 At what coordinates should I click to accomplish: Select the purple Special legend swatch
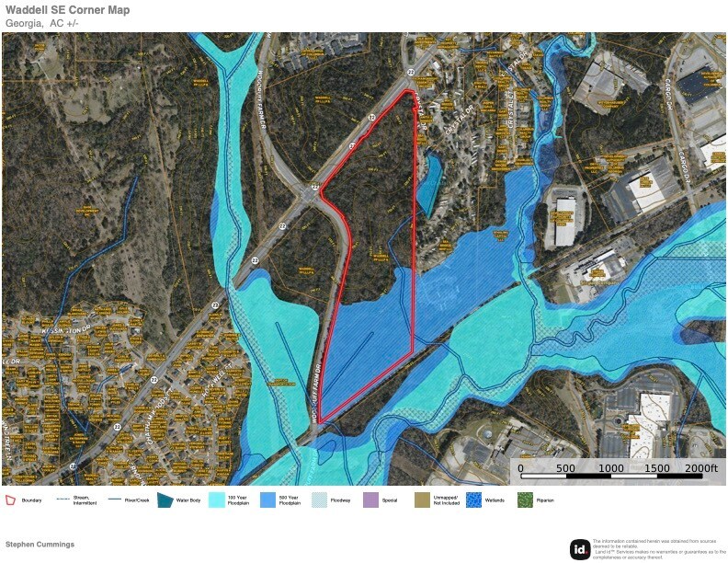coord(371,500)
